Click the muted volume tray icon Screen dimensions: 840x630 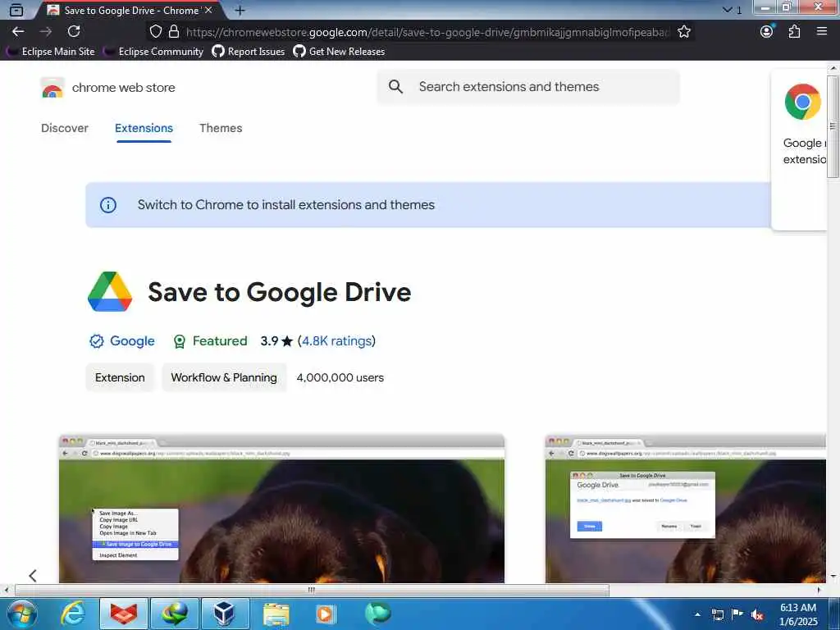pyautogui.click(x=757, y=614)
